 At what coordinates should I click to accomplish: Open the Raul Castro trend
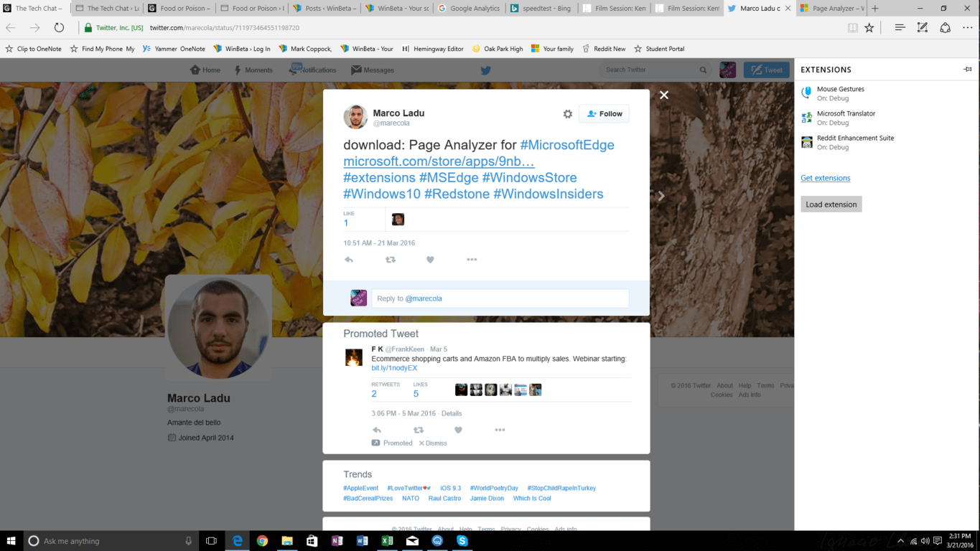coord(444,498)
